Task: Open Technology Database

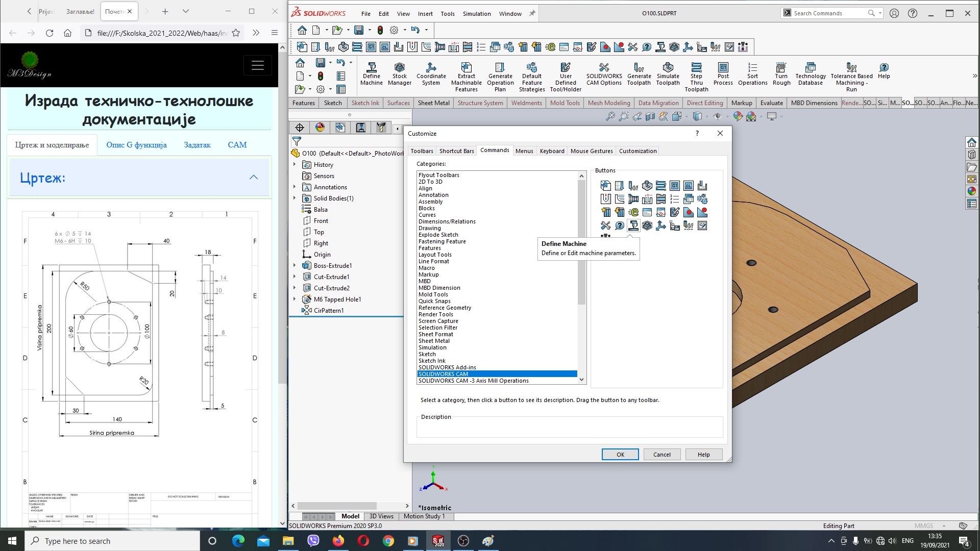Action: (x=811, y=74)
